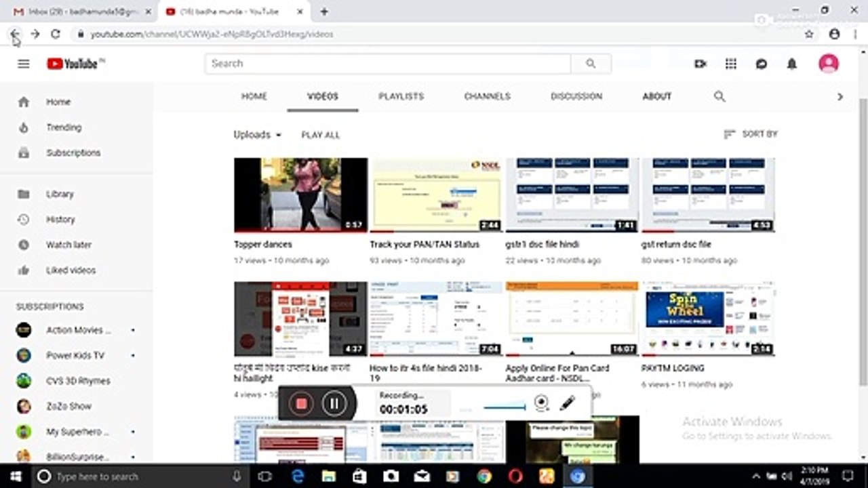Open the Chrome profile icon
The height and width of the screenshot is (488, 868).
coord(834,34)
